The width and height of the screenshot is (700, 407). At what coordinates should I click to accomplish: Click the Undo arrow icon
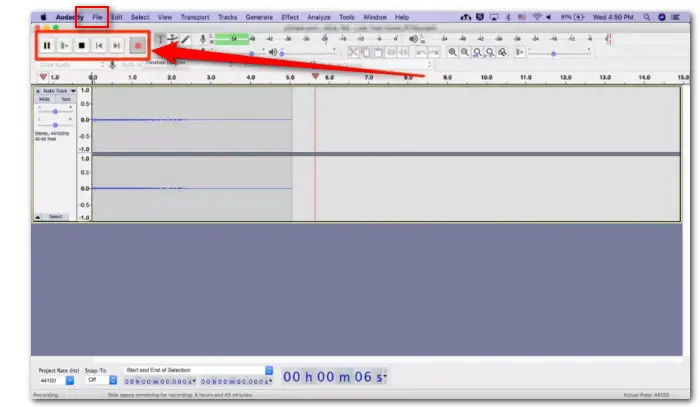[421, 53]
